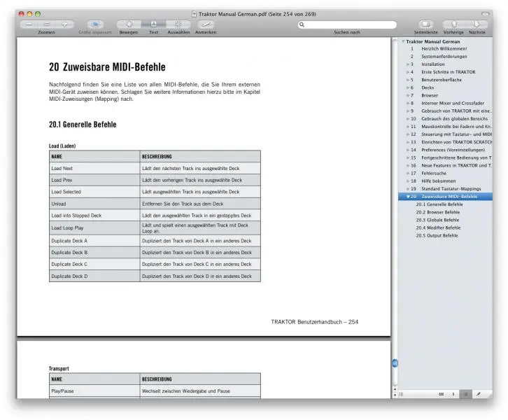Go to previous page with Vorherige
Image resolution: width=508 pixels, height=420 pixels.
453,24
